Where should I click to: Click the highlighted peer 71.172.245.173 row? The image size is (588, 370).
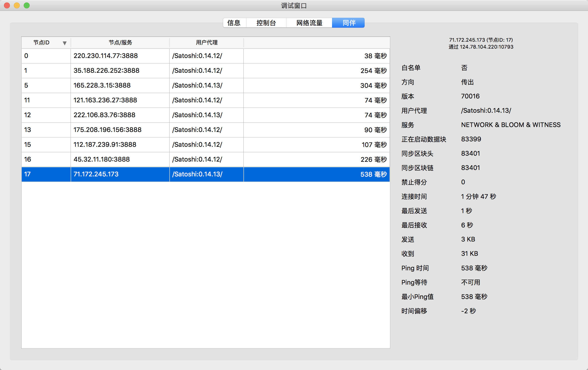[x=96, y=174]
